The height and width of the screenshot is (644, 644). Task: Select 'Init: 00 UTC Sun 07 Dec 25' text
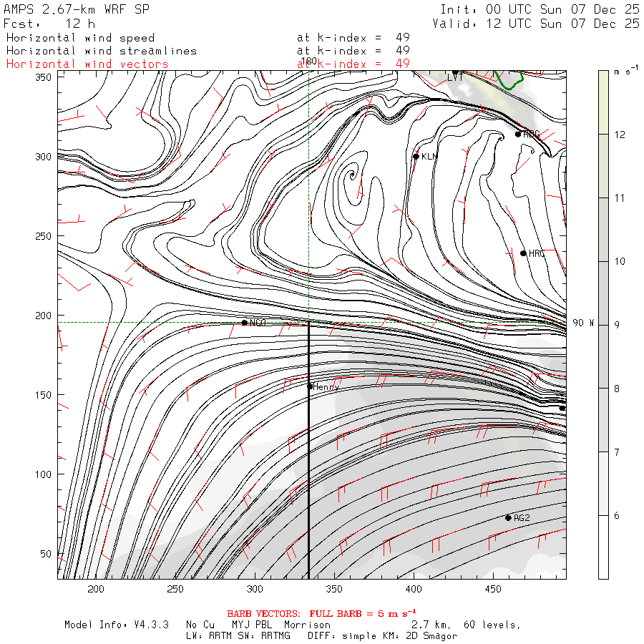pos(540,9)
